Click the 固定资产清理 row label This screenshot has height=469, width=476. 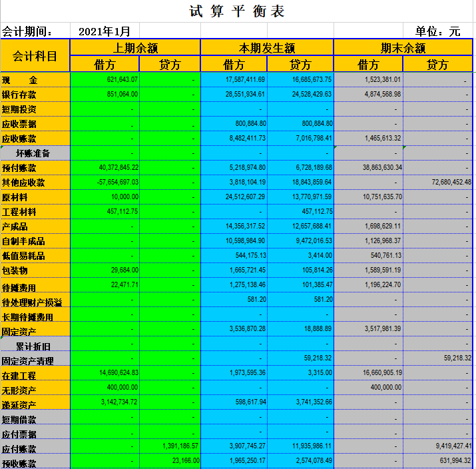35,358
